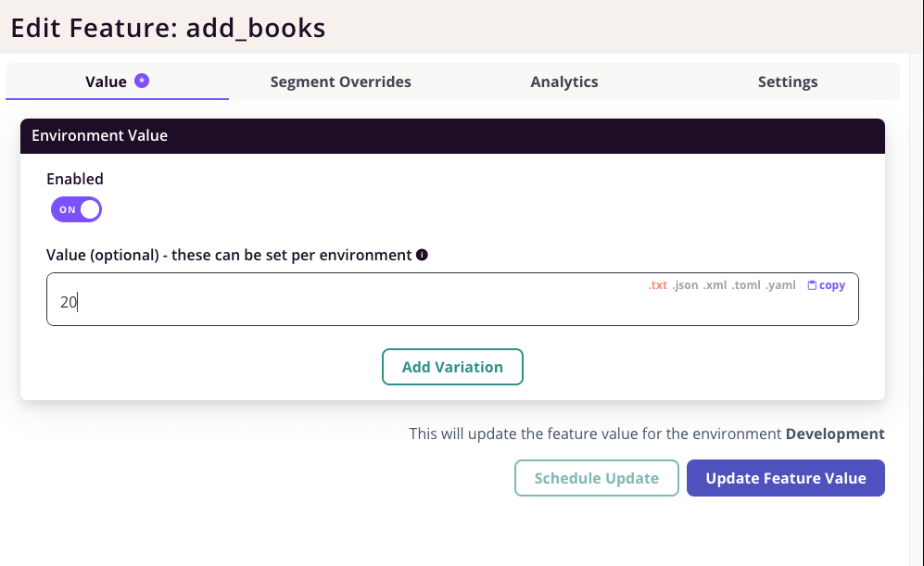The width and height of the screenshot is (924, 566).
Task: Click the clipboard copy icon in value field
Action: coord(812,285)
